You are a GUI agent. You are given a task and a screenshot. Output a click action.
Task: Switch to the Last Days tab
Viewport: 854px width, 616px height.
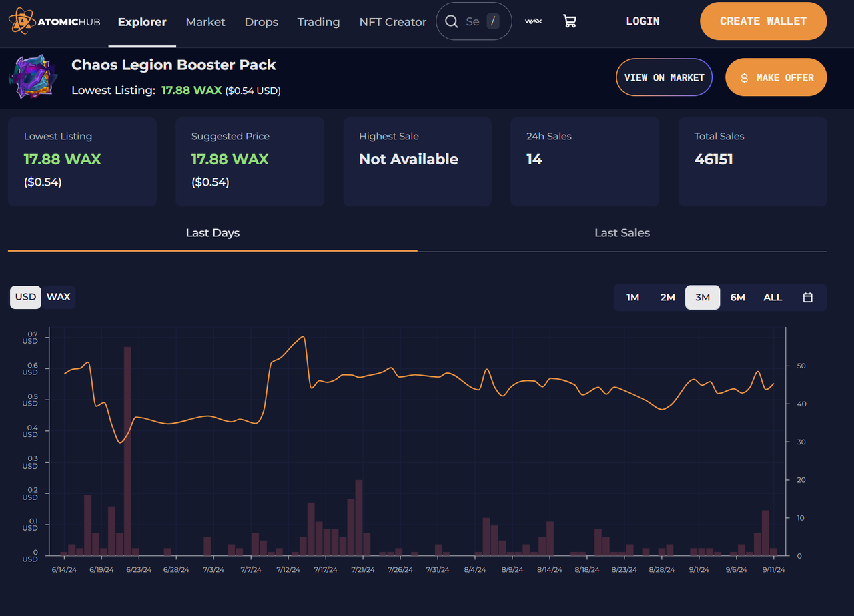213,233
